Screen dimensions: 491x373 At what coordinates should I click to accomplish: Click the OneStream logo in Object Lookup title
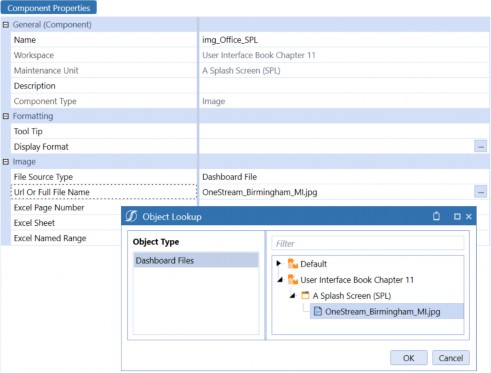pyautogui.click(x=131, y=216)
